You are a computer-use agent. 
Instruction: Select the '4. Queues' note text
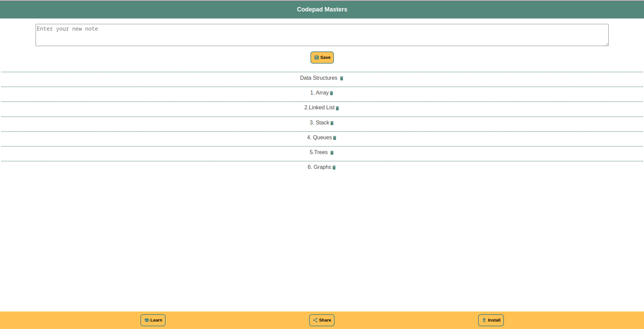click(319, 138)
